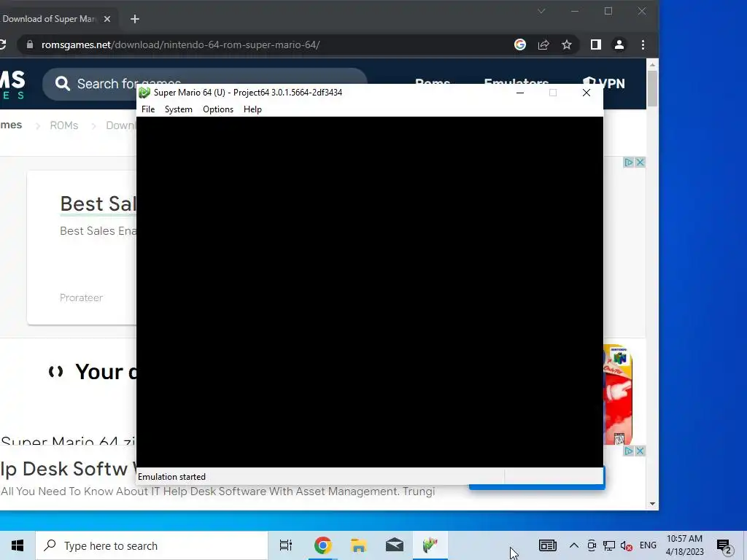Open network status tray icon
This screenshot has height=560, width=747.
(x=609, y=545)
